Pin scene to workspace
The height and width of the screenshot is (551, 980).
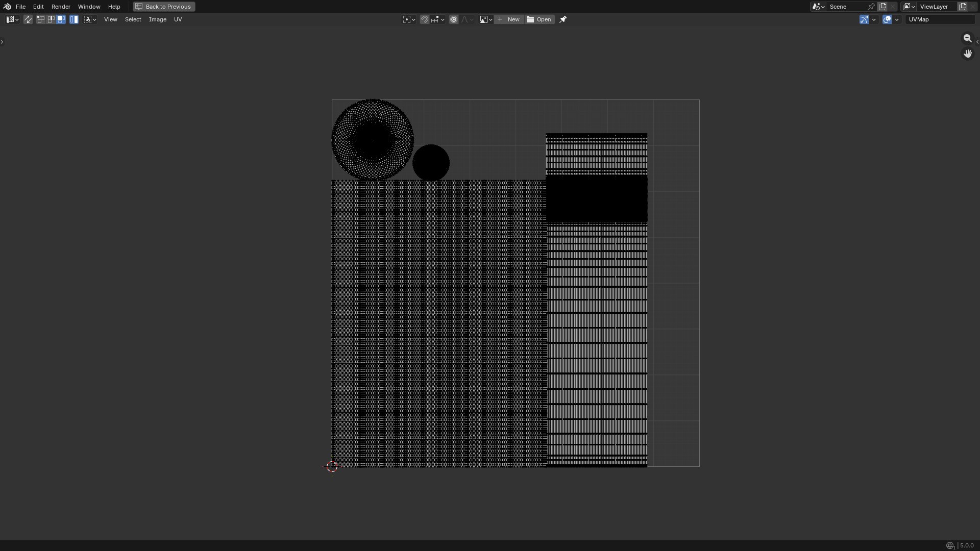pos(871,7)
